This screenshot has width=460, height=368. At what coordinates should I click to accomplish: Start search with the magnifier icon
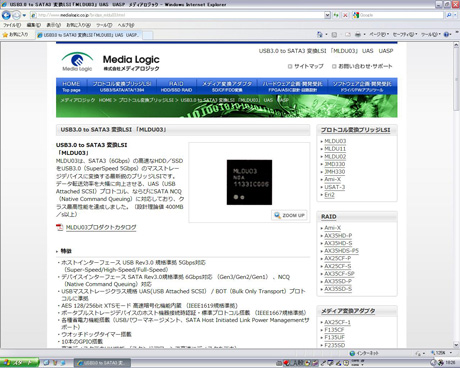point(449,15)
